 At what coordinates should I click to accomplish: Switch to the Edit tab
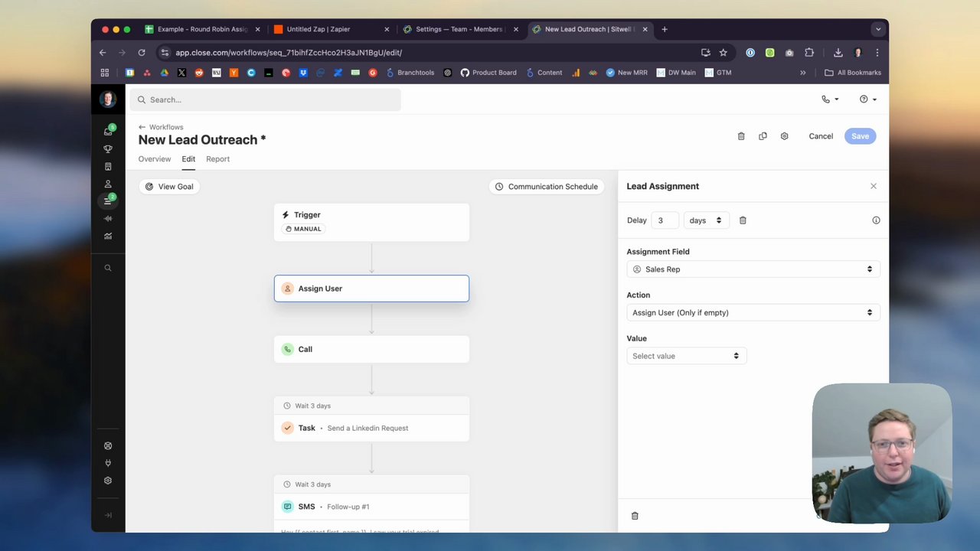pyautogui.click(x=188, y=159)
